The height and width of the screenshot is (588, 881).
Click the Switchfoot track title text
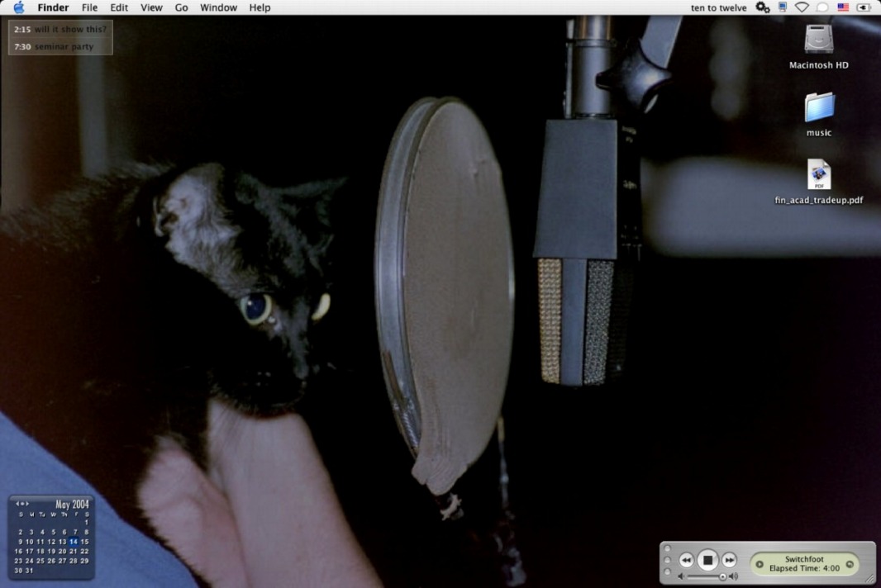(x=805, y=559)
